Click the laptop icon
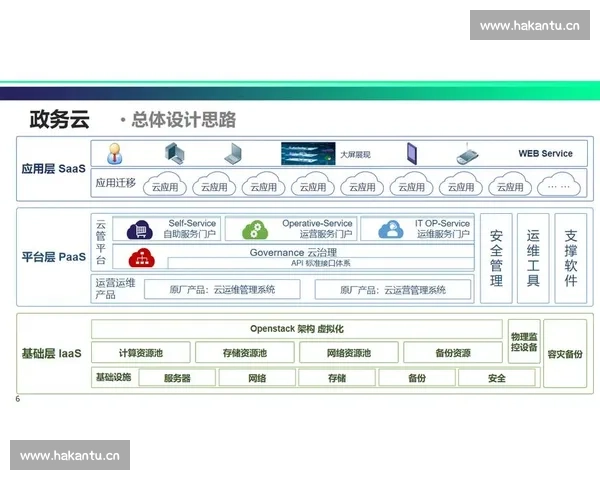 233,154
